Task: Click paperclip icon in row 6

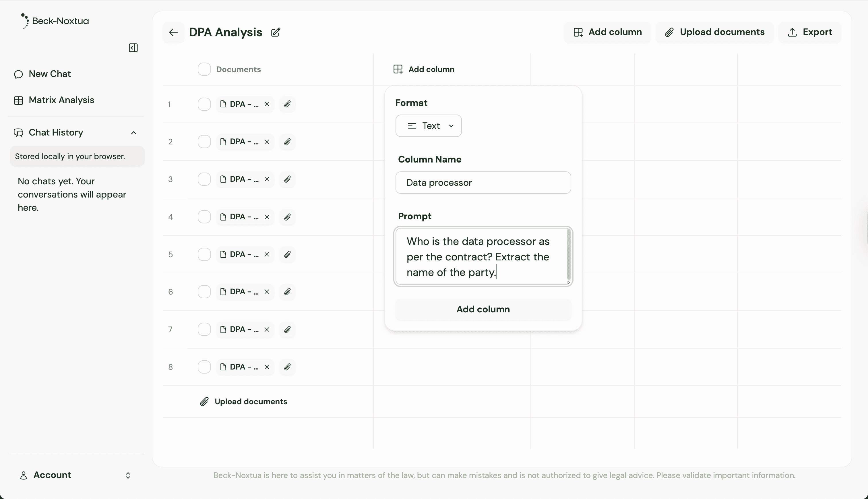Action: (287, 292)
